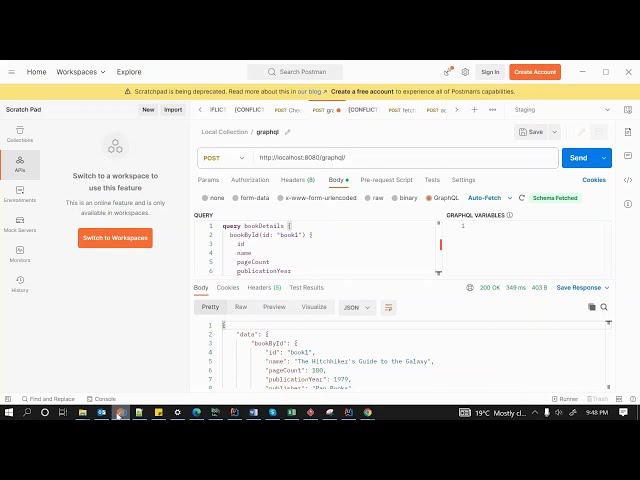Viewport: 640px width, 480px height.
Task: Open the POST method dropdown
Action: pyautogui.click(x=224, y=158)
